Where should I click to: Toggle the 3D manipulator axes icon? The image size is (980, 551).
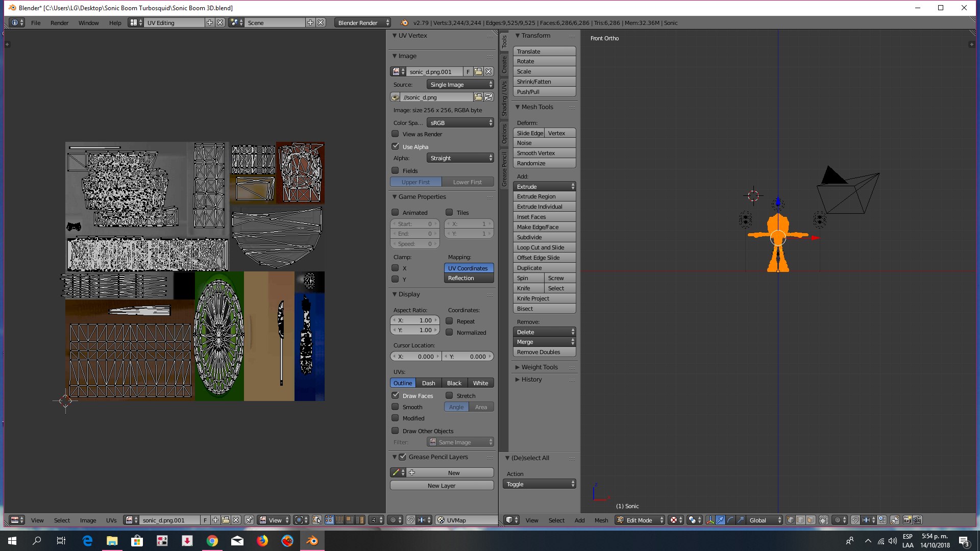710,520
